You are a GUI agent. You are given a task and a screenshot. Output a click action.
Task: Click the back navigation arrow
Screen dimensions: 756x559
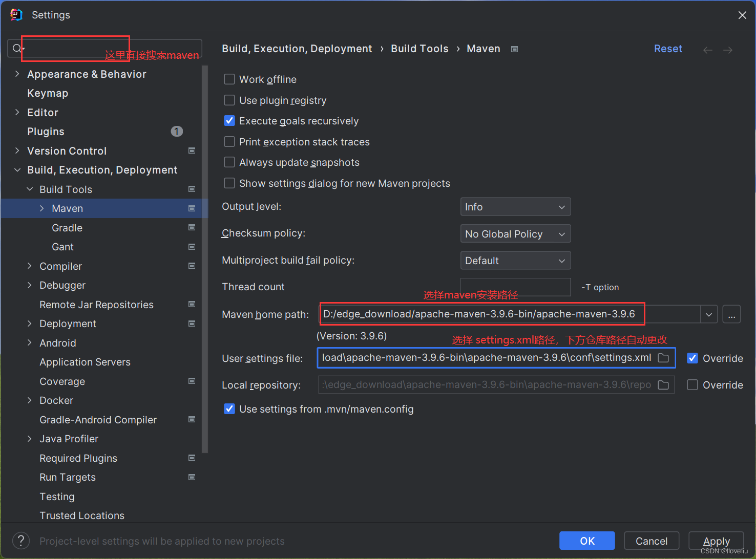(708, 50)
